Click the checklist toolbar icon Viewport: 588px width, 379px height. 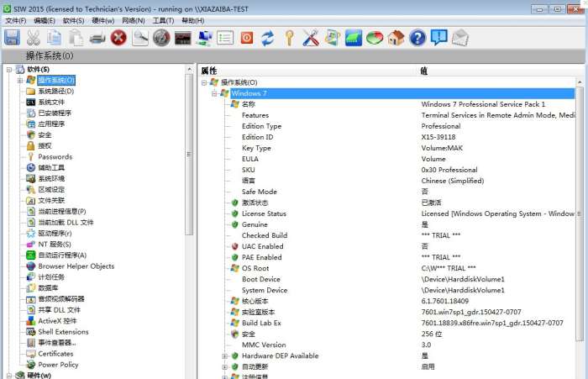pos(225,38)
